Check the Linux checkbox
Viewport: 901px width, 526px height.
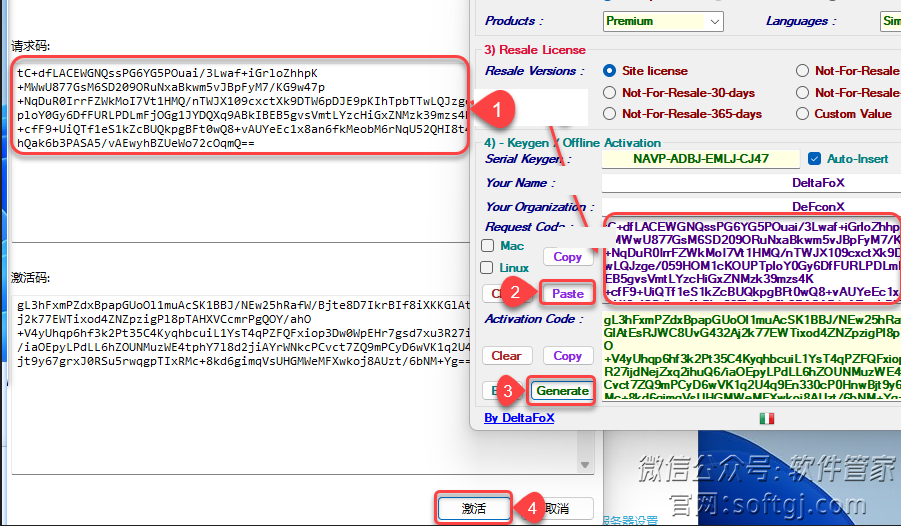coord(487,268)
